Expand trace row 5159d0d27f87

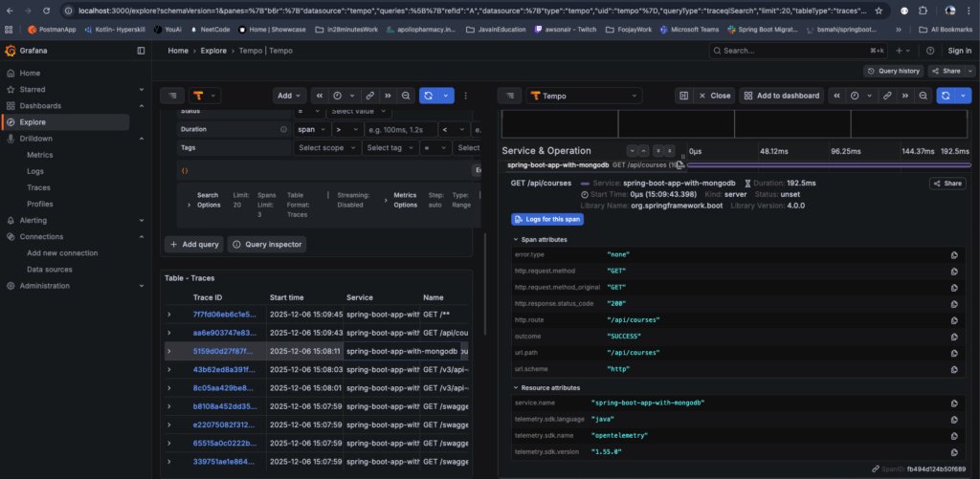tap(170, 350)
